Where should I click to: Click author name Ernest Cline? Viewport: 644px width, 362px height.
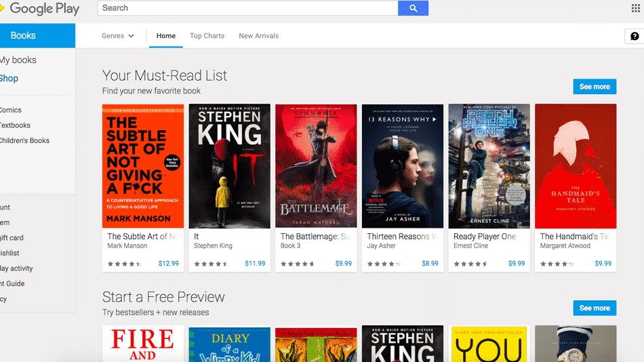pos(470,245)
